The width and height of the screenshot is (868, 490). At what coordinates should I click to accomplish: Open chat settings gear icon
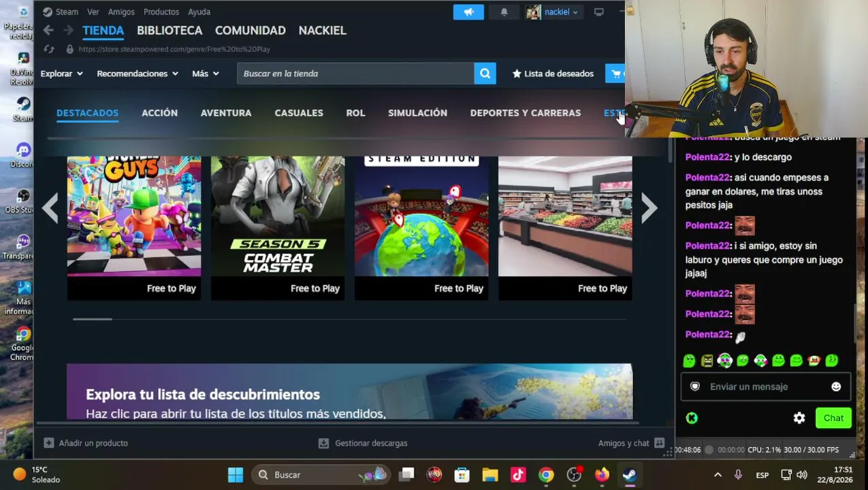(x=799, y=418)
